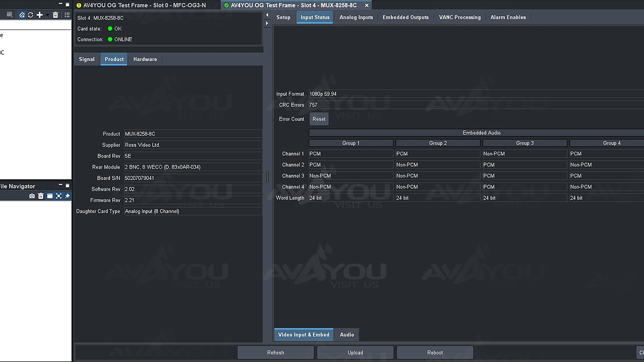Screen dimensions: 644x362
Task: Click the plus add icon in tree toolbar
Action: point(40,15)
